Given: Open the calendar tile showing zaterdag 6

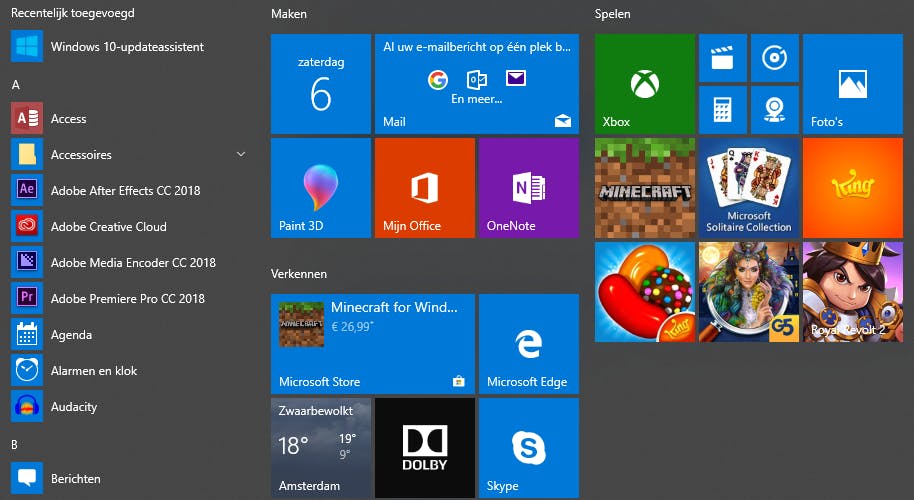Looking at the screenshot, I should (x=321, y=84).
